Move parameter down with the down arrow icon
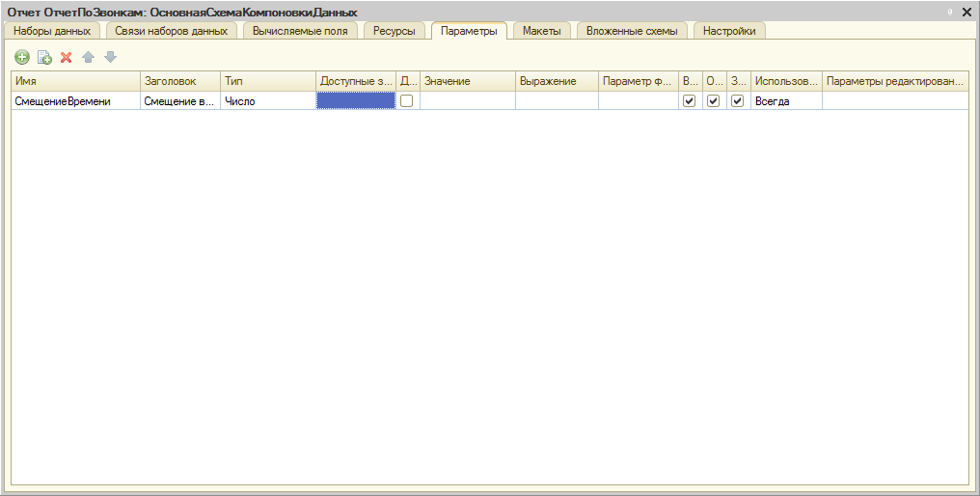Screen dimensions: 980x496 click(110, 58)
